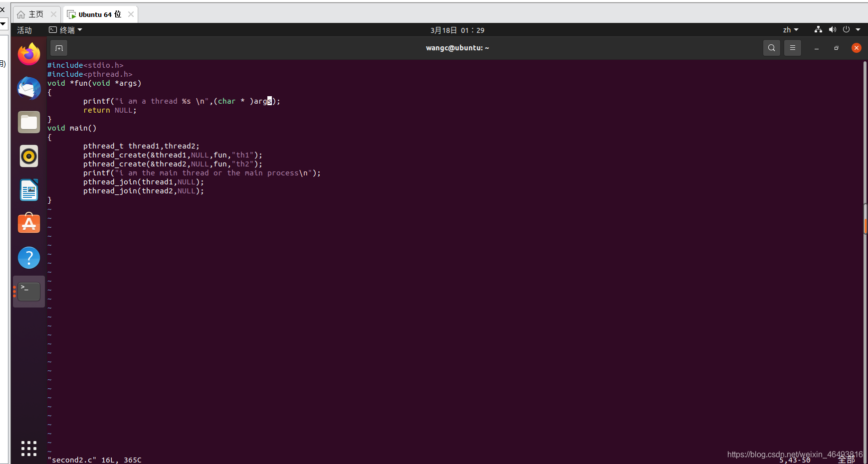Click the power icon in top bar
This screenshot has height=464, width=868.
pyautogui.click(x=846, y=30)
